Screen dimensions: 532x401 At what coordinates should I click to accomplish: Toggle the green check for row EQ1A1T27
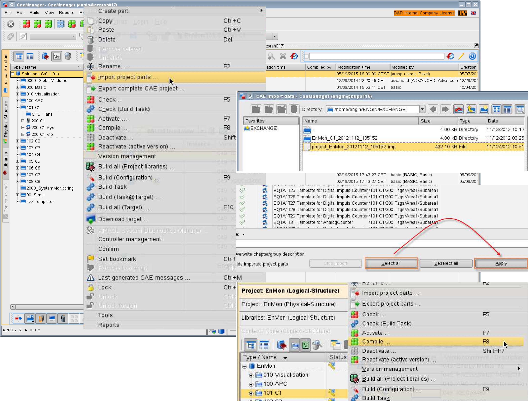point(242,203)
